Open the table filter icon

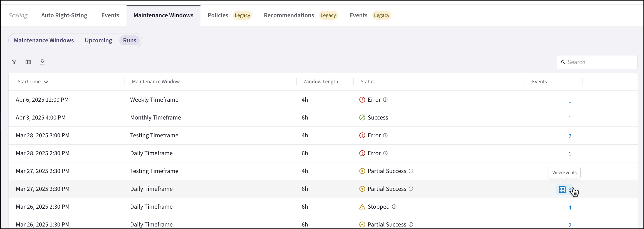coord(14,62)
